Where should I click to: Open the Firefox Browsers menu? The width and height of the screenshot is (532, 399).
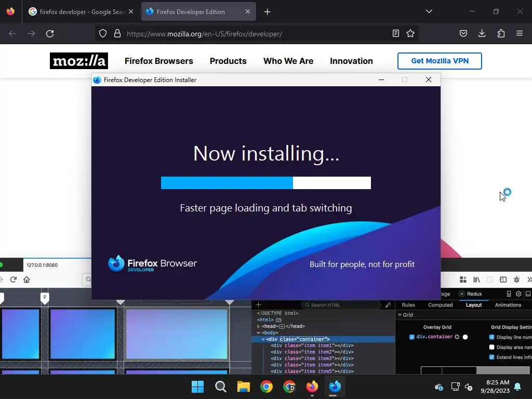coord(159,61)
